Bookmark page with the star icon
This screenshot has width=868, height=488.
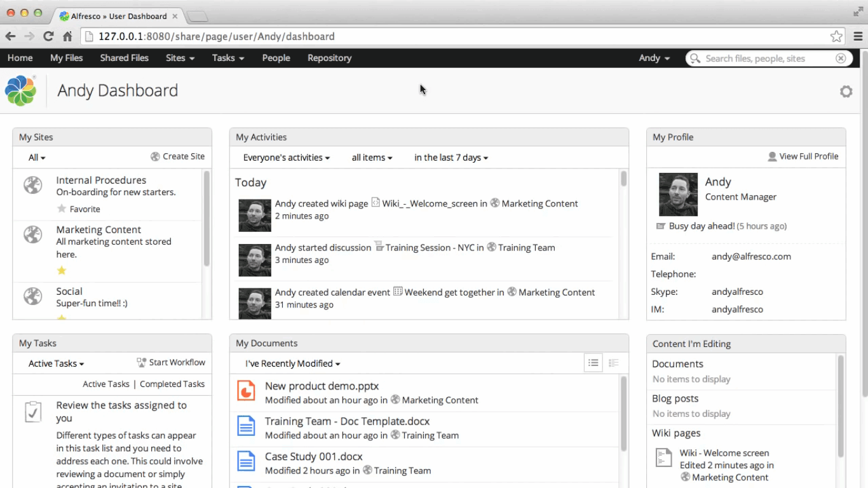coord(836,36)
